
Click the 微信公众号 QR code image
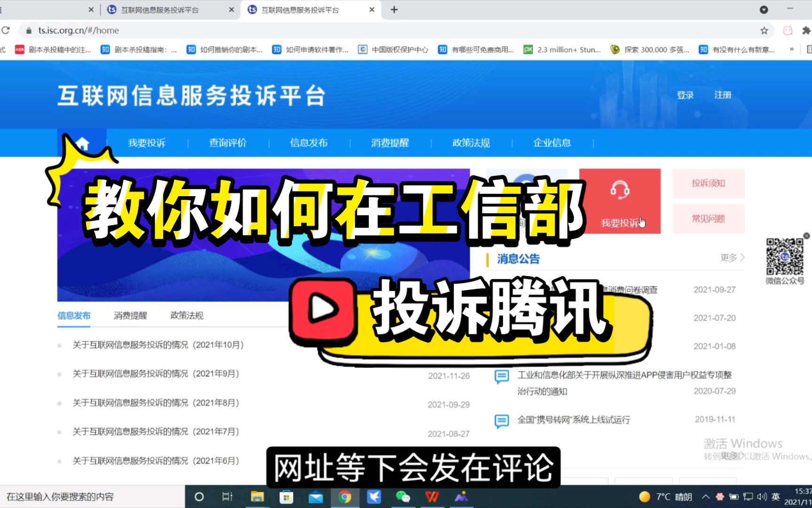[x=785, y=256]
